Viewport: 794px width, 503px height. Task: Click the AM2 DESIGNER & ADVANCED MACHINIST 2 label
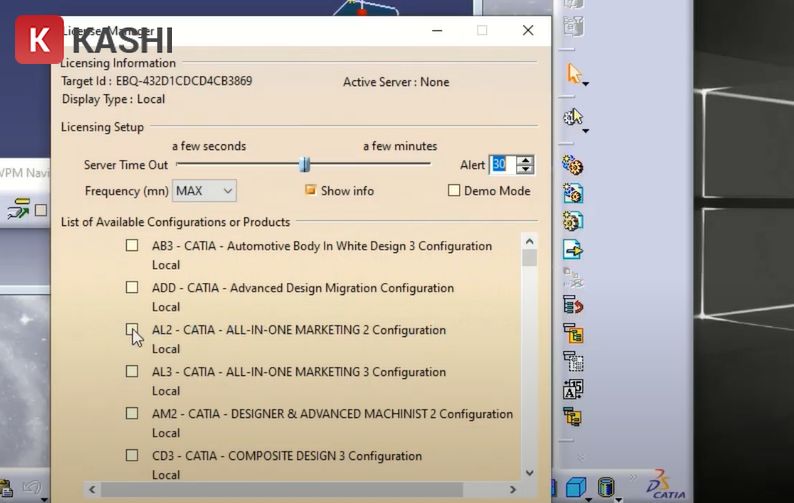point(332,414)
